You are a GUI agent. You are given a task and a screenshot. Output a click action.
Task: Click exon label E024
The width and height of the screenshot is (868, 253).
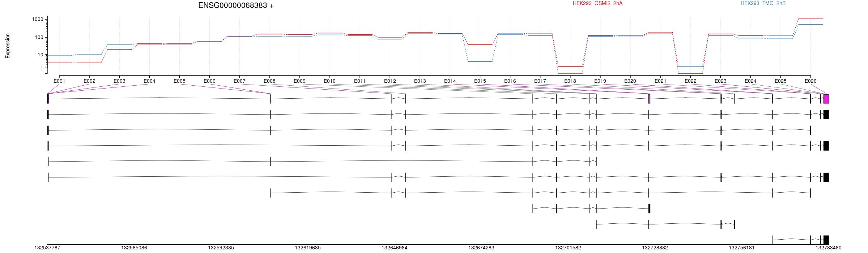750,81
